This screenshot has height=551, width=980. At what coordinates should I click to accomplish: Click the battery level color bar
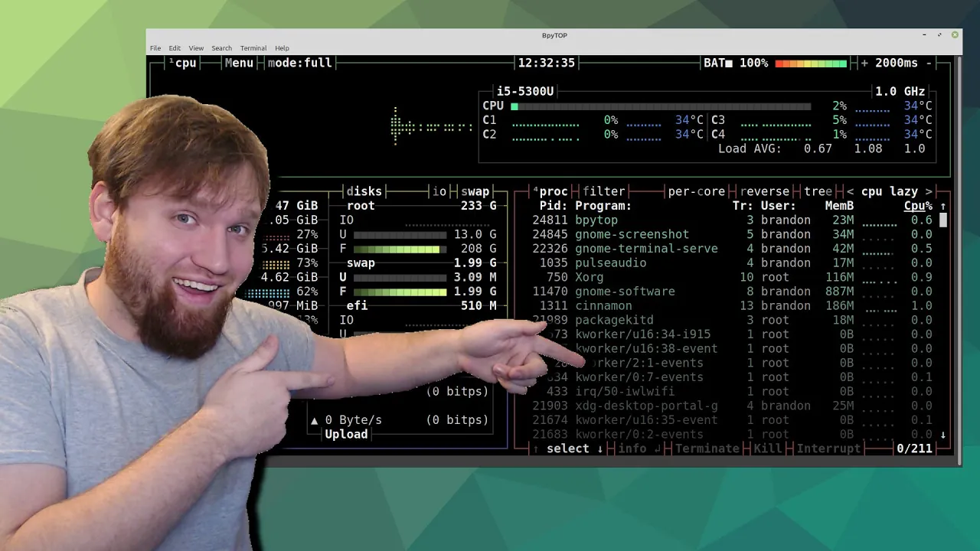tap(811, 64)
